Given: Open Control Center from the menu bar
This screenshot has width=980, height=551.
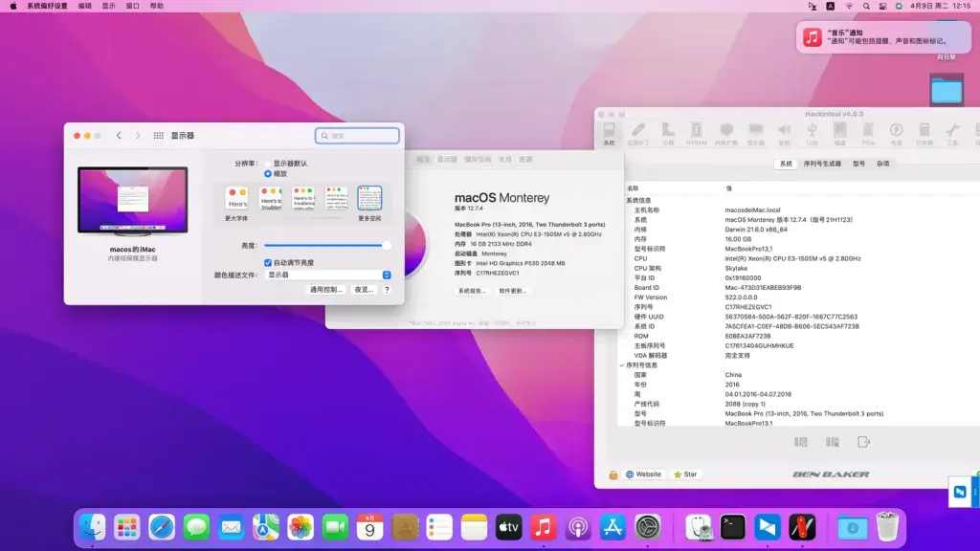Looking at the screenshot, I should 882,7.
